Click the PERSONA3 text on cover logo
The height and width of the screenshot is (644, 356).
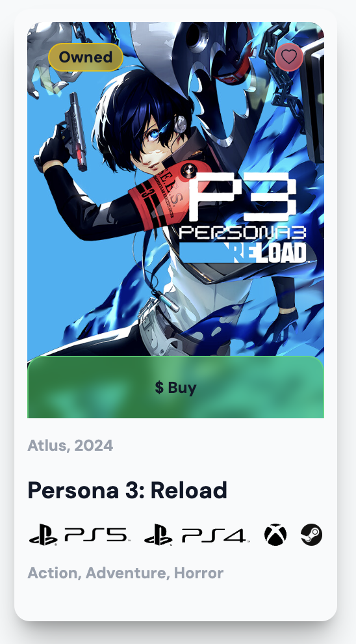[x=243, y=232]
